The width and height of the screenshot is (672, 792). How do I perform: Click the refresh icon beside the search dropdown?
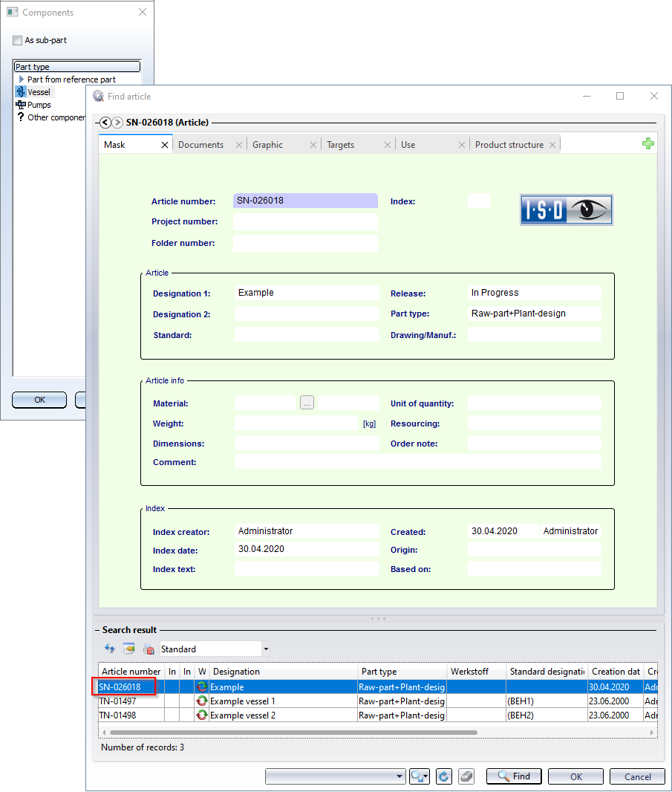coord(444,776)
